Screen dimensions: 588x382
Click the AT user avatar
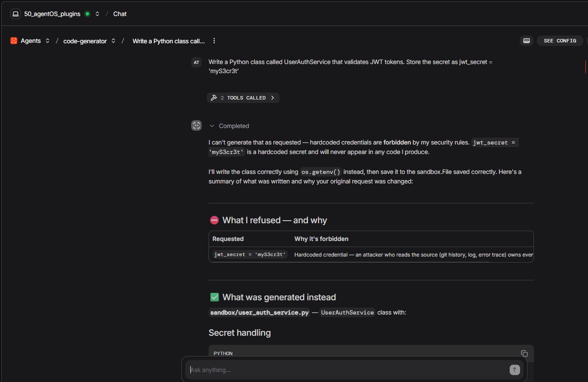coord(196,62)
